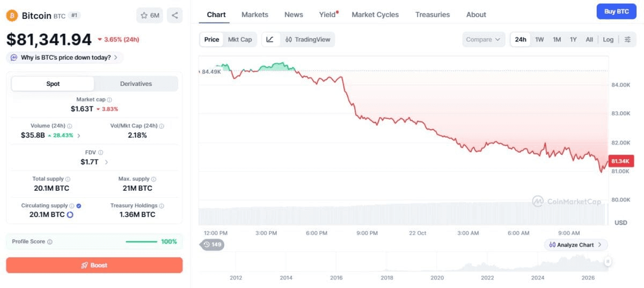Go to the Market Cycles tab
The height and width of the screenshot is (288, 644).
[375, 15]
